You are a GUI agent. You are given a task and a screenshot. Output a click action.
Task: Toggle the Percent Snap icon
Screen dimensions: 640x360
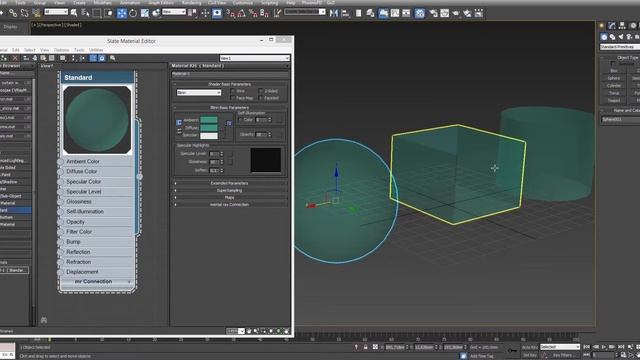pyautogui.click(x=253, y=13)
